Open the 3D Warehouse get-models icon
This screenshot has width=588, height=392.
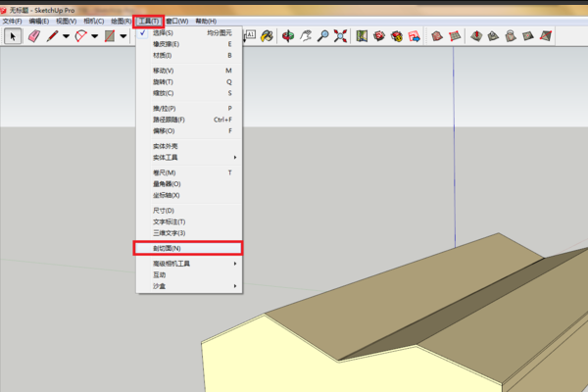[379, 36]
